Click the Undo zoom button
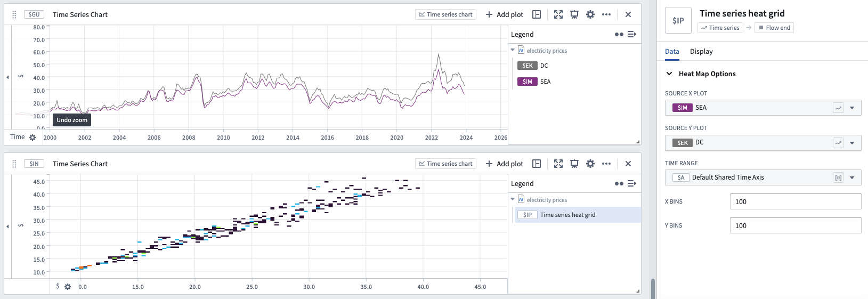The image size is (868, 299). point(72,120)
